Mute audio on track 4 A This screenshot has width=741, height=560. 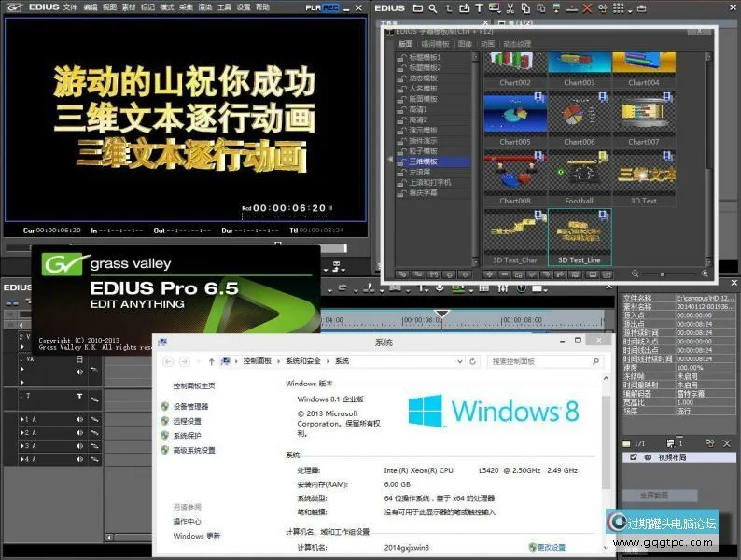click(79, 459)
